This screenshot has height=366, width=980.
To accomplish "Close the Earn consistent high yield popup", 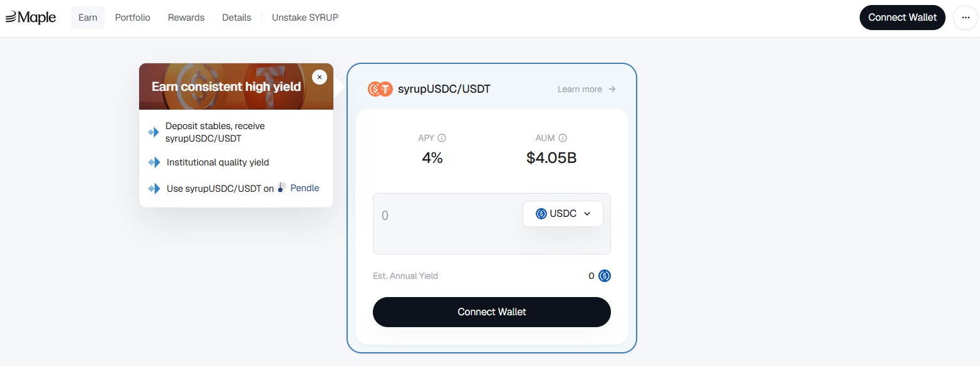I will (x=320, y=76).
